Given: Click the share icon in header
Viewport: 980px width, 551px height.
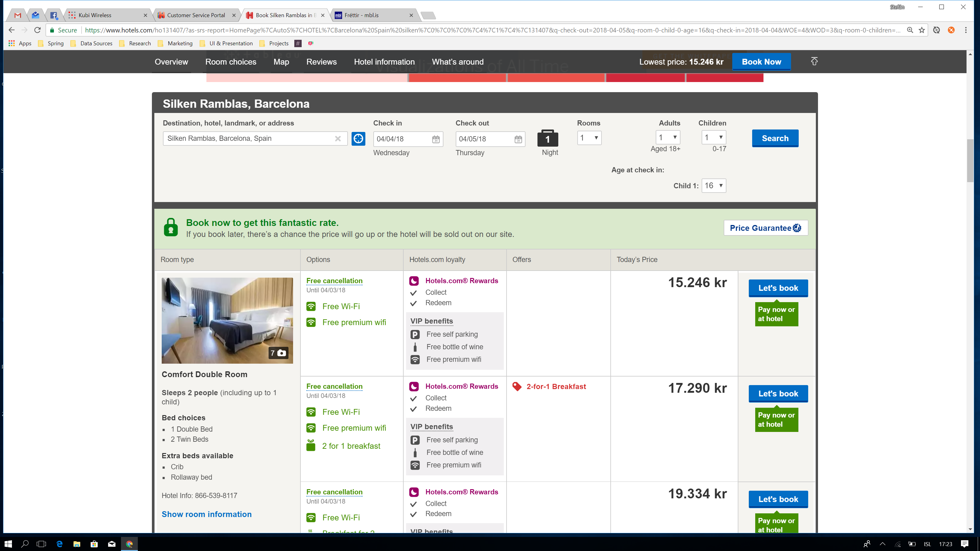Looking at the screenshot, I should coord(814,61).
